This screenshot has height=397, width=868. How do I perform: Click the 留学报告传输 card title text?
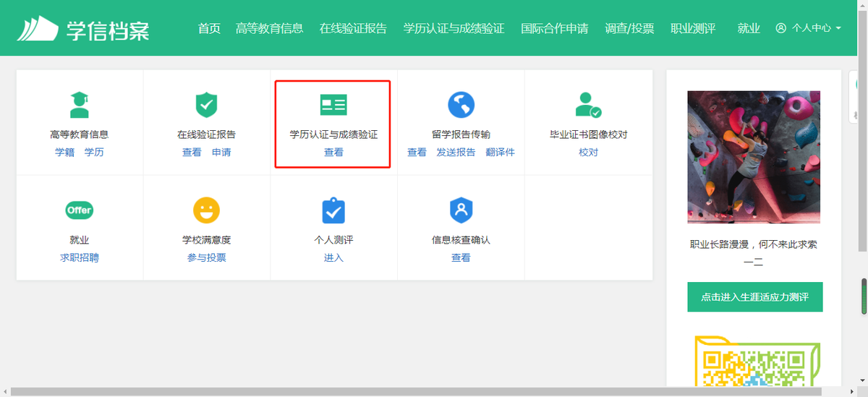(461, 135)
